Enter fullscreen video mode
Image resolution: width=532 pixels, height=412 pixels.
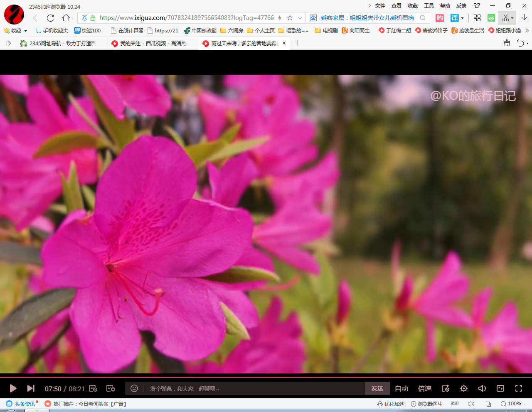[x=519, y=388]
